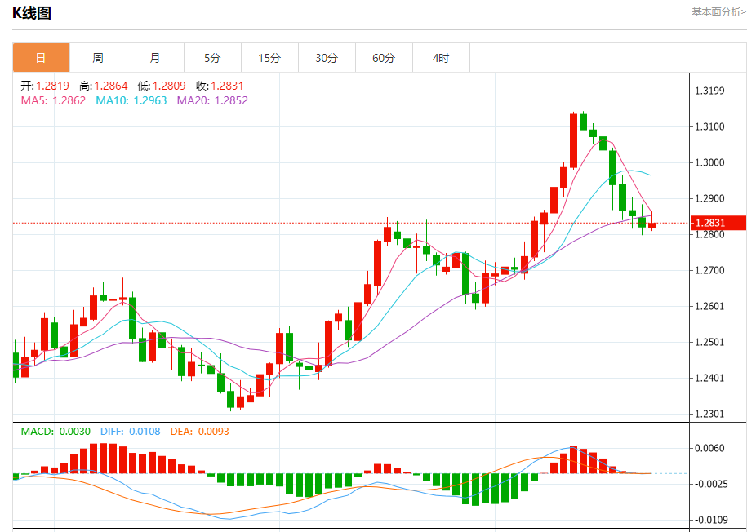Open the 15分 timeframe tab
756x532 pixels.
[x=269, y=58]
